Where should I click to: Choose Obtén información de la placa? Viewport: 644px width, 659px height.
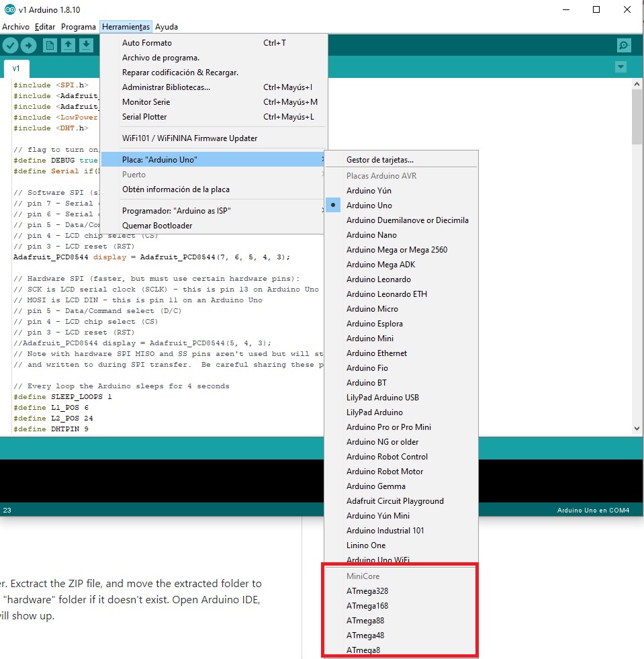[214, 189]
